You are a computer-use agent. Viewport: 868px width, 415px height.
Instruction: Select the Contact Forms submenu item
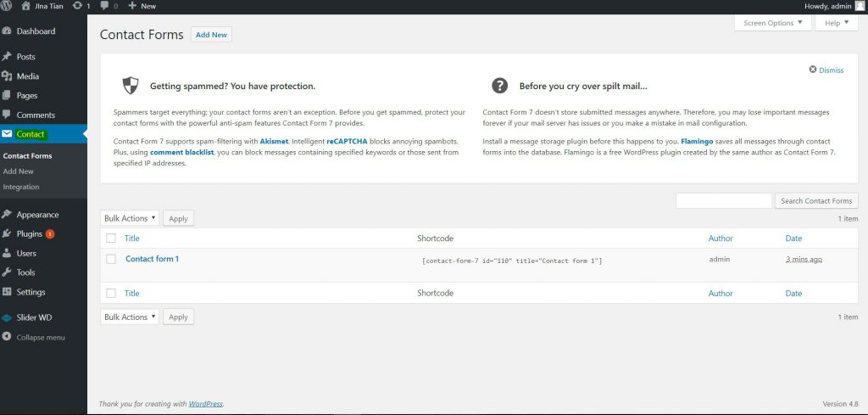[x=28, y=155]
